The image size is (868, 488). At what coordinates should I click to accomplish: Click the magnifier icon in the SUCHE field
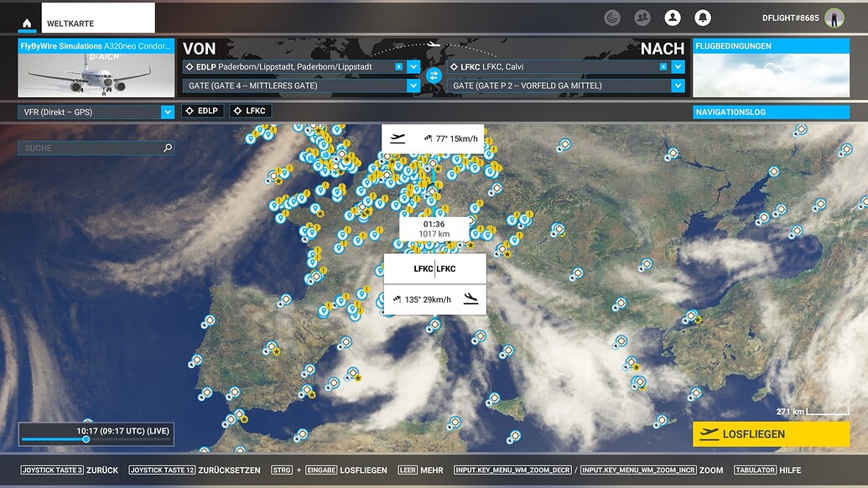click(x=169, y=147)
